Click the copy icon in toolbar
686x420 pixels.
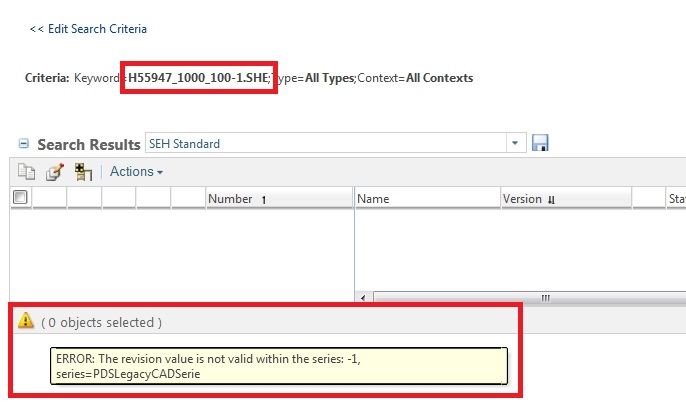[x=26, y=172]
